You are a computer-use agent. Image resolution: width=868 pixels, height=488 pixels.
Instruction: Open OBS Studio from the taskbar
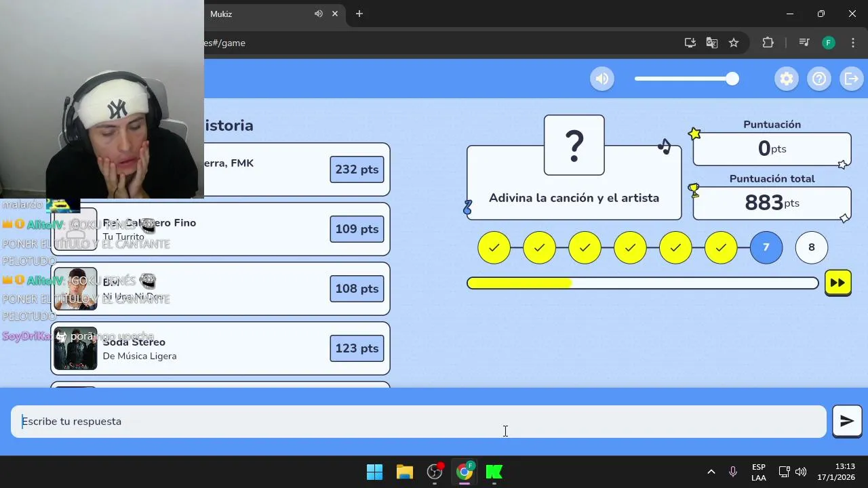435,472
